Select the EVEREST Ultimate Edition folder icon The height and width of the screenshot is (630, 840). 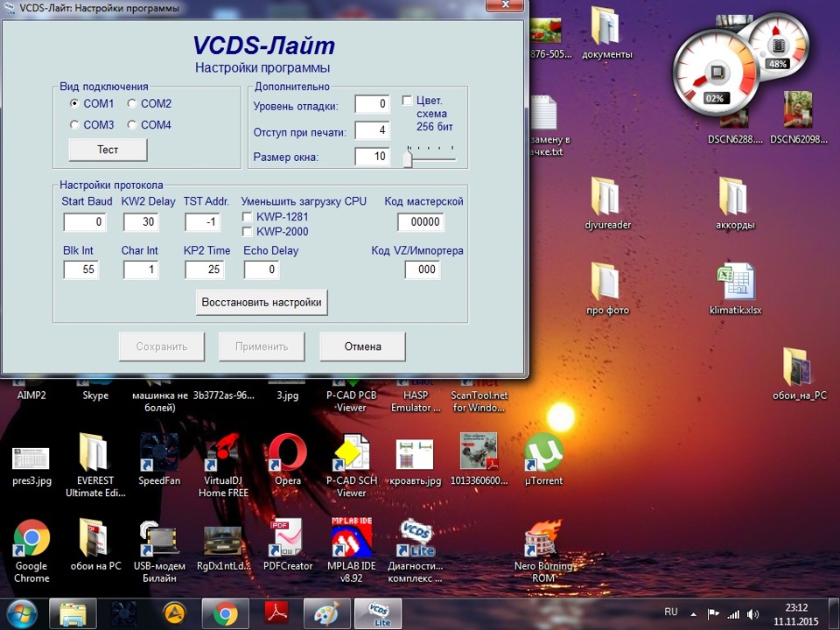pos(95,466)
